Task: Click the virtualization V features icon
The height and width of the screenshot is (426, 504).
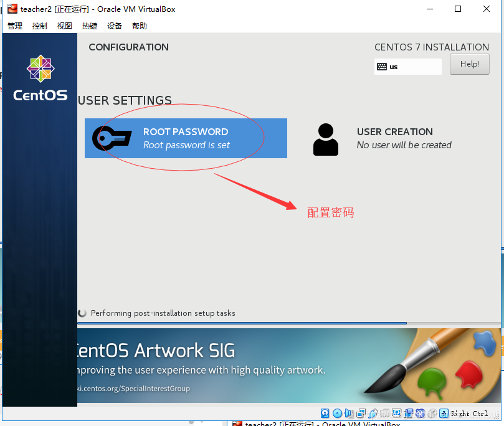Action: point(421,413)
